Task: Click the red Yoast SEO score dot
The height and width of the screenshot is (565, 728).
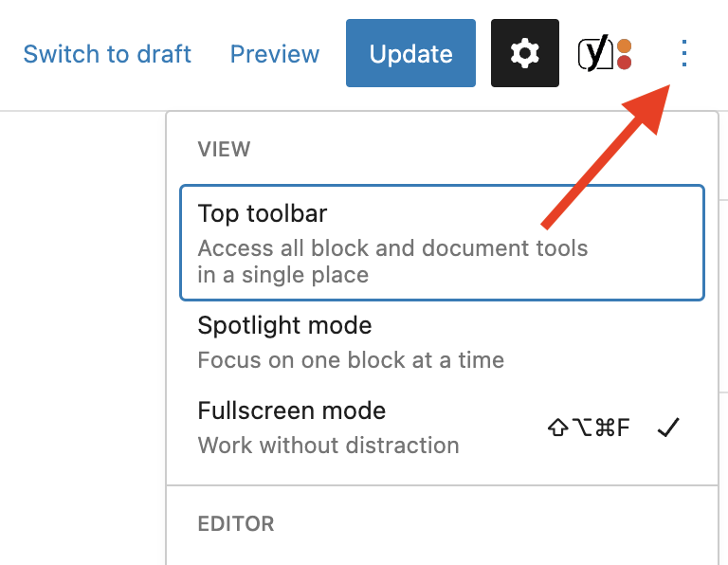Action: pos(624,62)
